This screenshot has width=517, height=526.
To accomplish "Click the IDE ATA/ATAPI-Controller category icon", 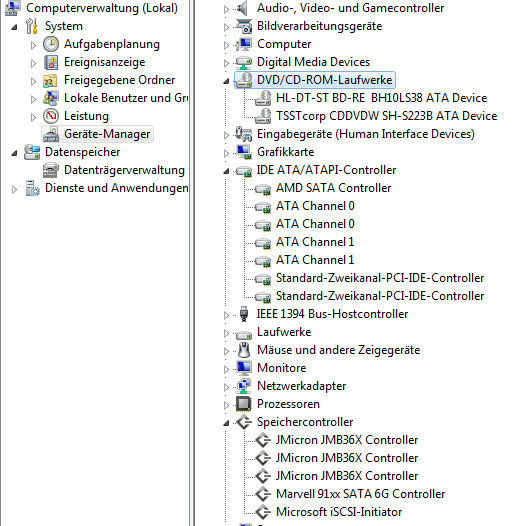I will pos(244,171).
